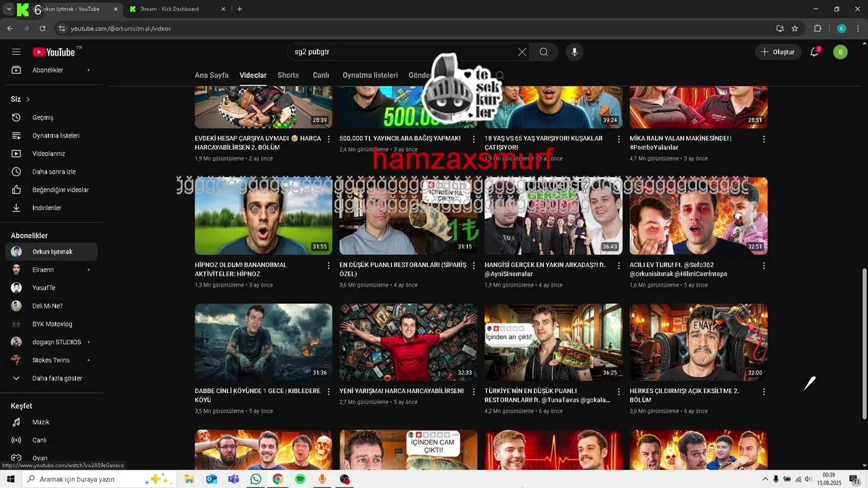This screenshot has width=868, height=488.
Task: Open the account avatar menu
Action: 840,52
